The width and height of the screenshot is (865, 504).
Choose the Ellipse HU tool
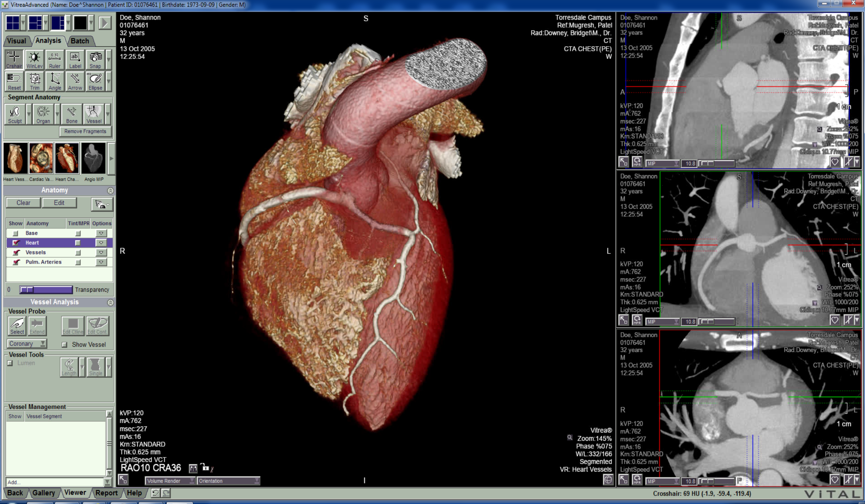pyautogui.click(x=95, y=81)
